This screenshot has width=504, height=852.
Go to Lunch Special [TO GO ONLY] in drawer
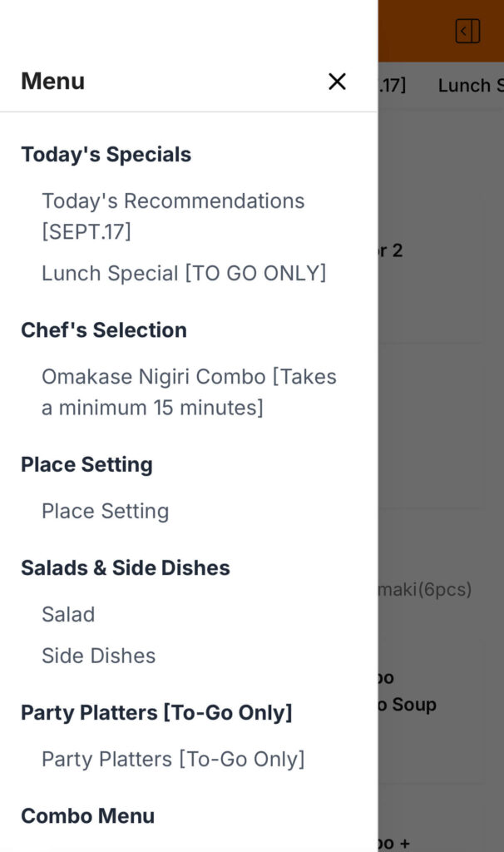pos(184,273)
